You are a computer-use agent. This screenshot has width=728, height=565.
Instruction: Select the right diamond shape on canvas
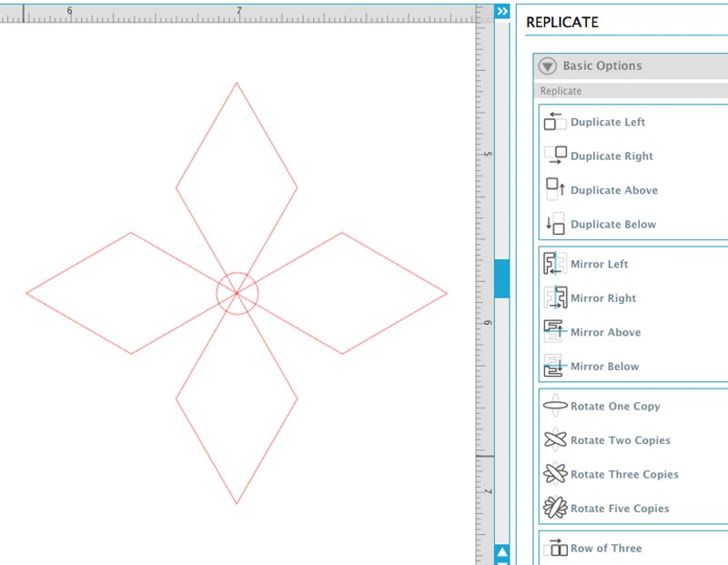[x=342, y=293]
